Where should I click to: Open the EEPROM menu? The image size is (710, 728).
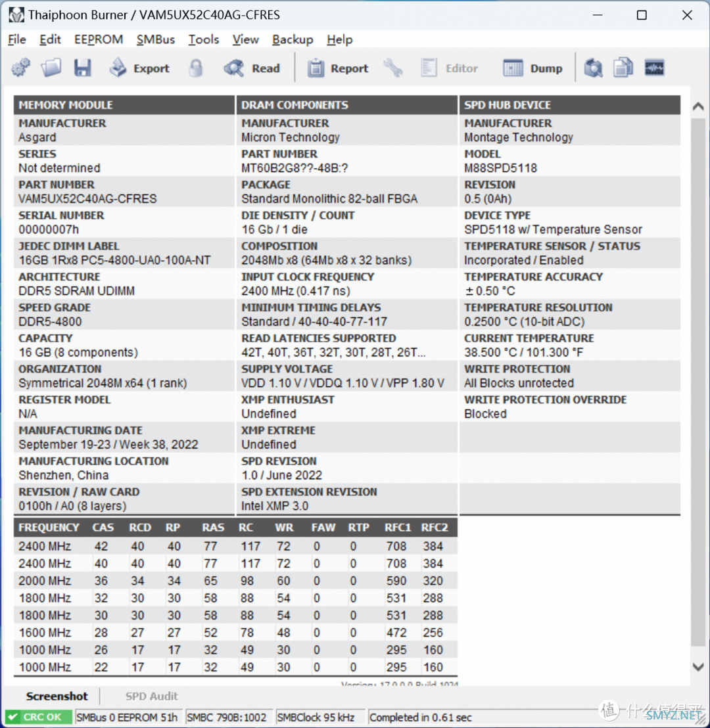[99, 39]
